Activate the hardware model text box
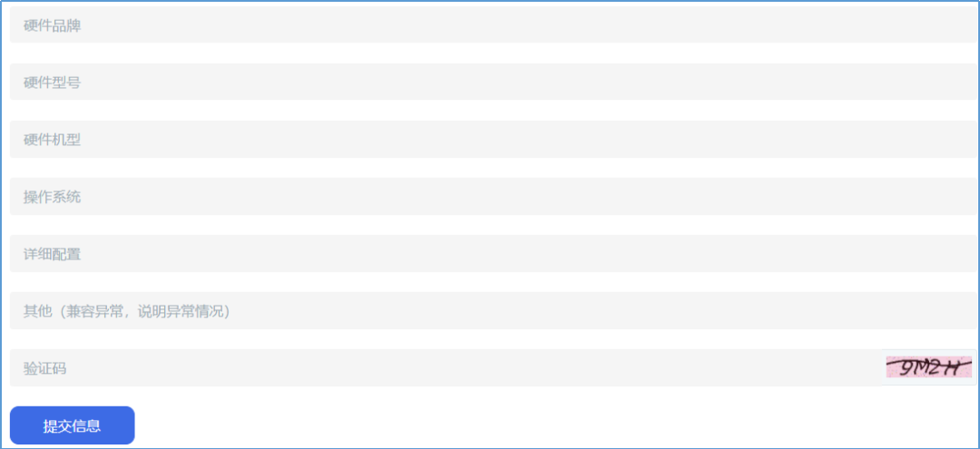The height and width of the screenshot is (449, 980). pos(490,83)
